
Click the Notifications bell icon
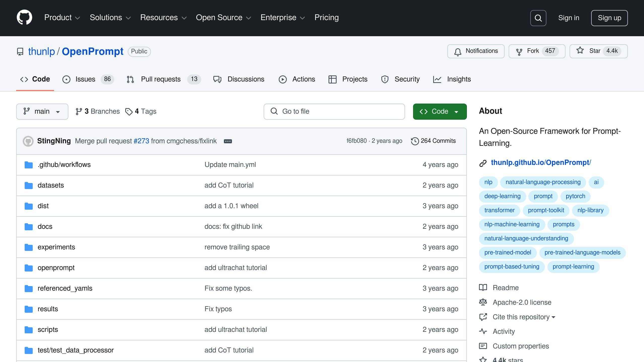[458, 51]
